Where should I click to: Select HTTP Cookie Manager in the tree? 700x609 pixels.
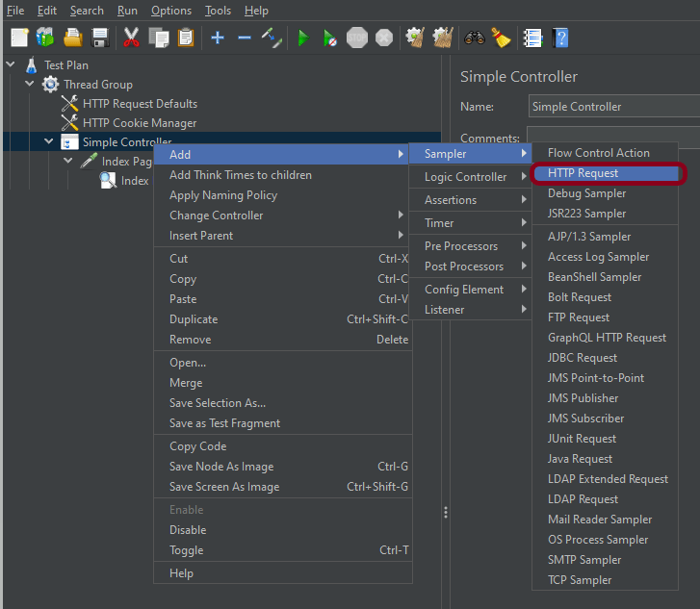tap(140, 123)
